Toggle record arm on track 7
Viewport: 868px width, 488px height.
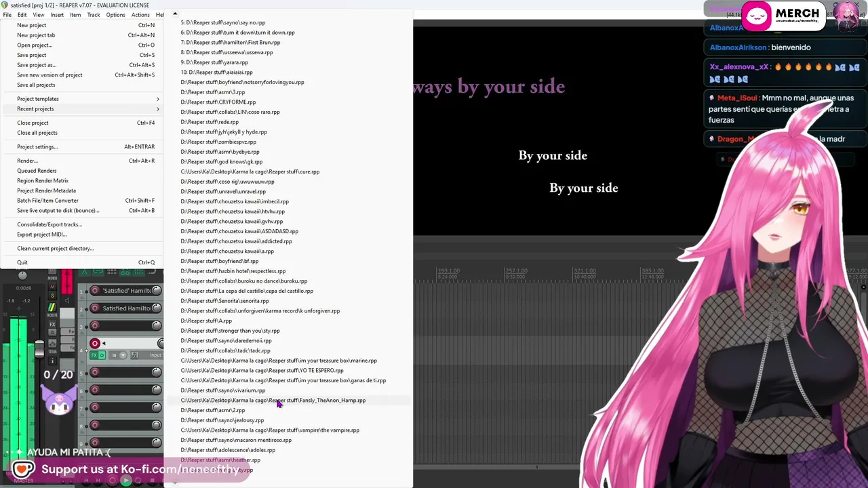(x=95, y=407)
